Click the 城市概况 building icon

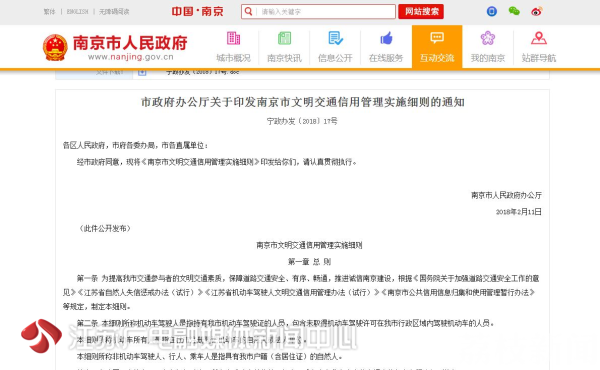(233, 38)
